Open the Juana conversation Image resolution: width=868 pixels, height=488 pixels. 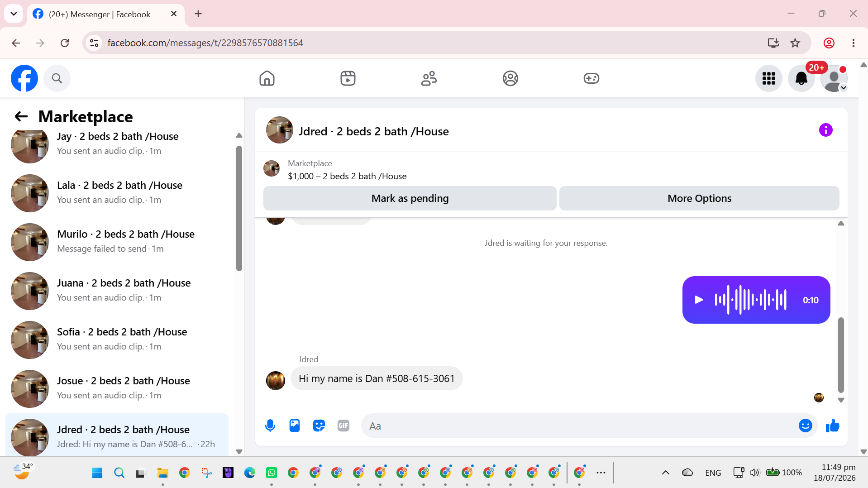click(x=117, y=291)
